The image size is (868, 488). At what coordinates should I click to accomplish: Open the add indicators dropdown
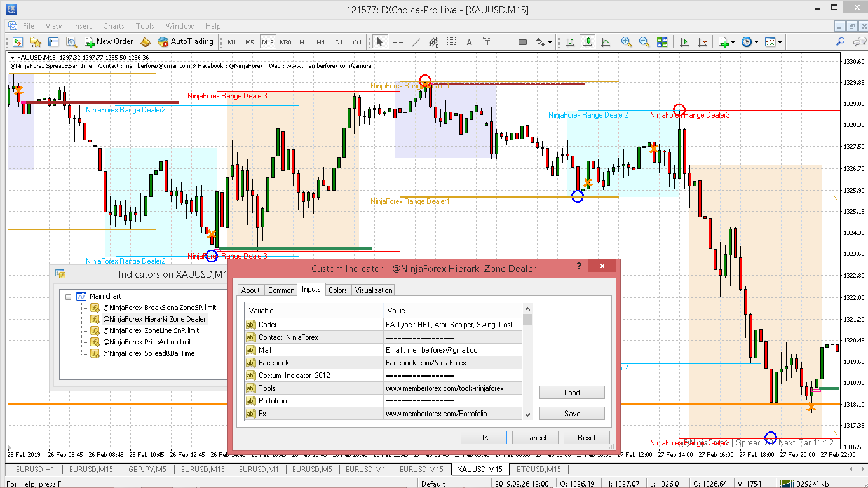point(726,42)
